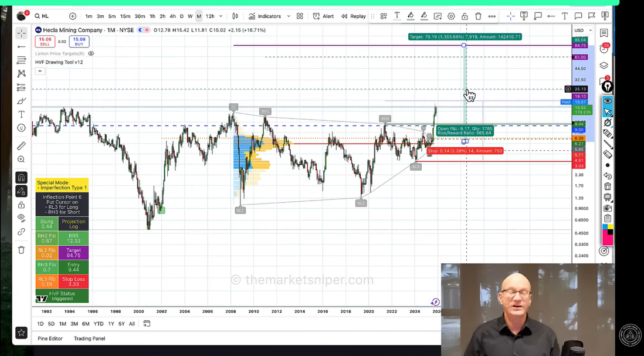Open drawing template icon in floating toolbar
This screenshot has width=644, height=356.
click(x=384, y=16)
